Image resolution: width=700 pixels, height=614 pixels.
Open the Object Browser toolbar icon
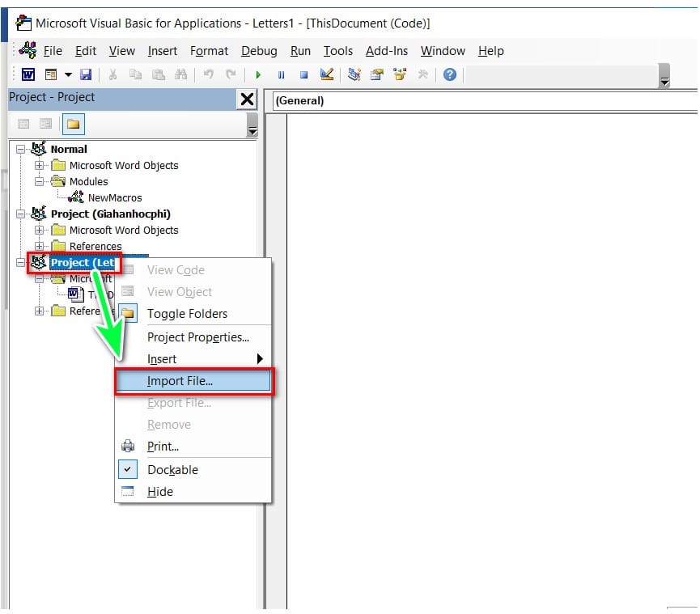coord(400,74)
